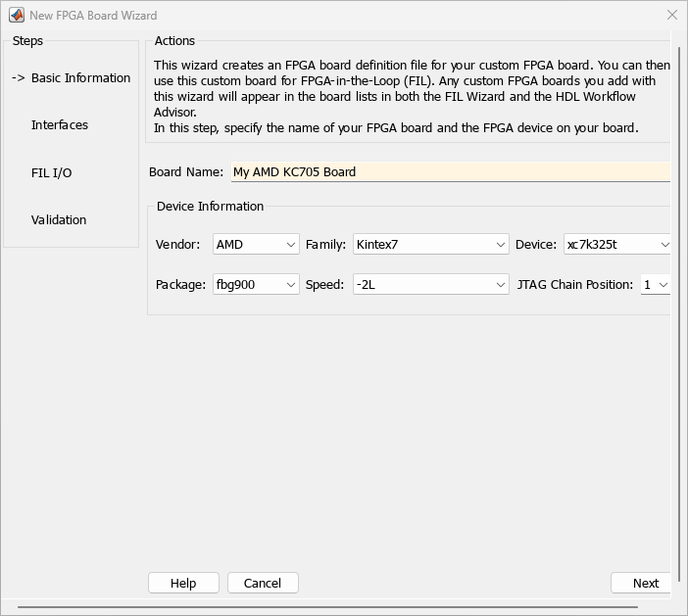The image size is (688, 616).
Task: Open the Vendor dropdown showing AMD
Action: [x=256, y=245]
